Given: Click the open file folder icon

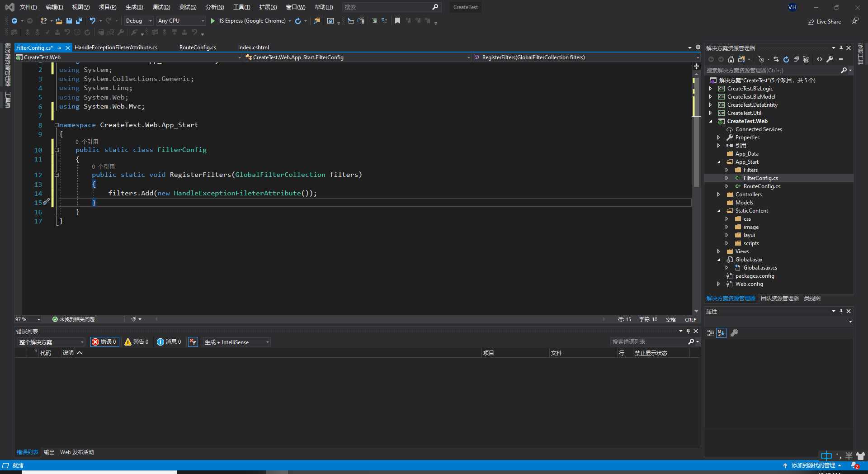Looking at the screenshot, I should (59, 21).
